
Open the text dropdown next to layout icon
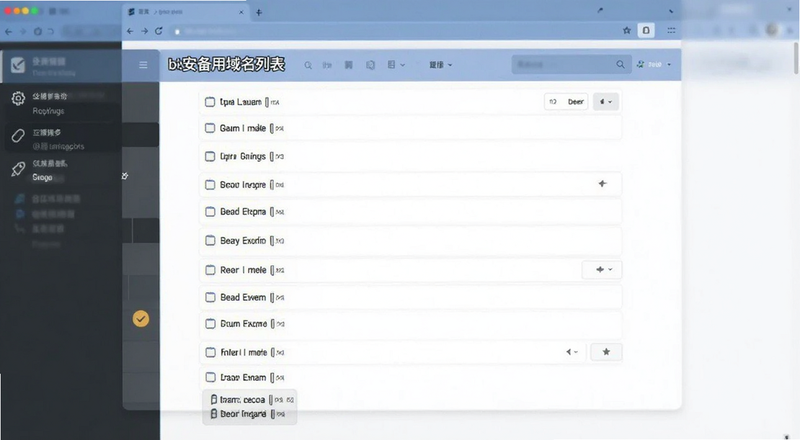(440, 65)
